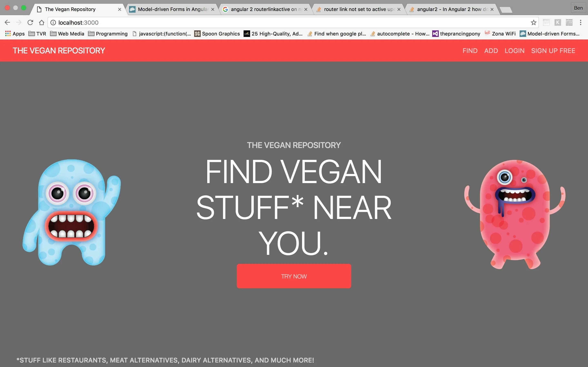Reload the page with refresh icon
The image size is (588, 367).
click(30, 23)
